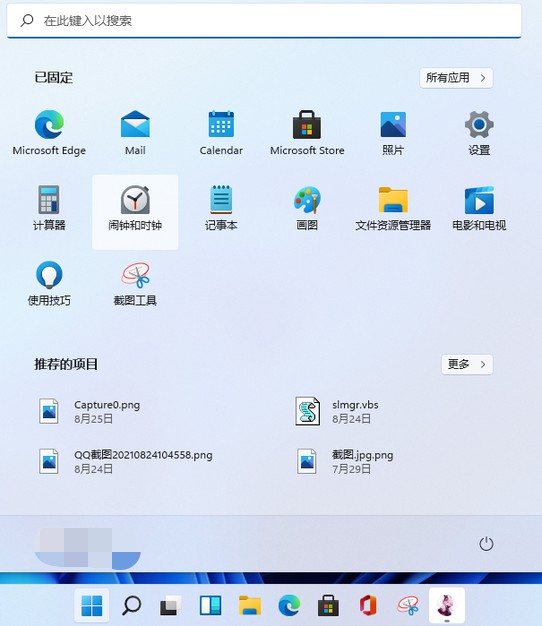Launch the Mail app
This screenshot has height=626, width=542.
(135, 134)
